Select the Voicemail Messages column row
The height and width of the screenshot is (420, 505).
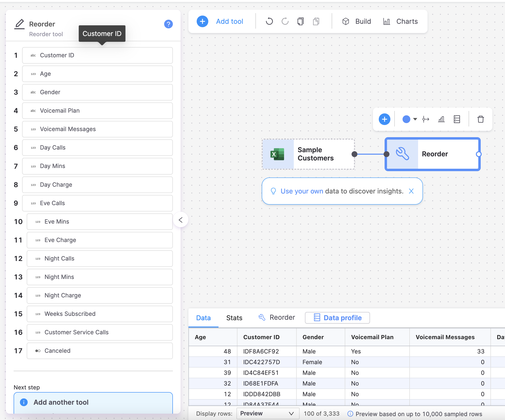pyautogui.click(x=97, y=129)
